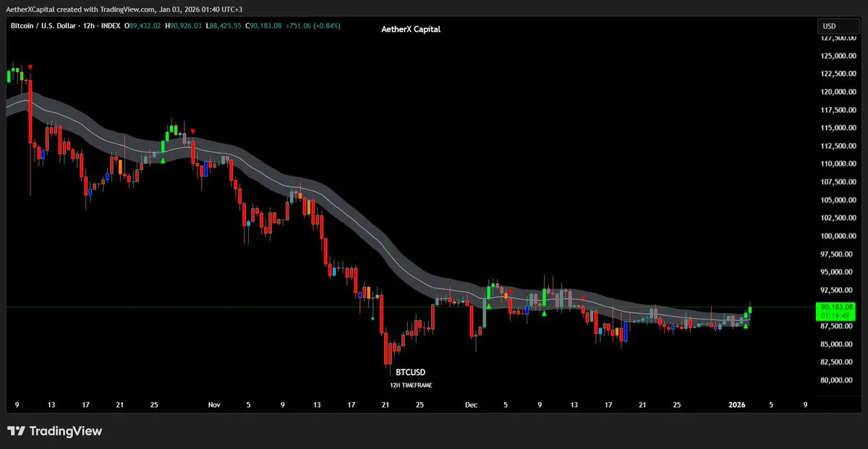Click the 82,500.00 price axis label

(x=838, y=362)
